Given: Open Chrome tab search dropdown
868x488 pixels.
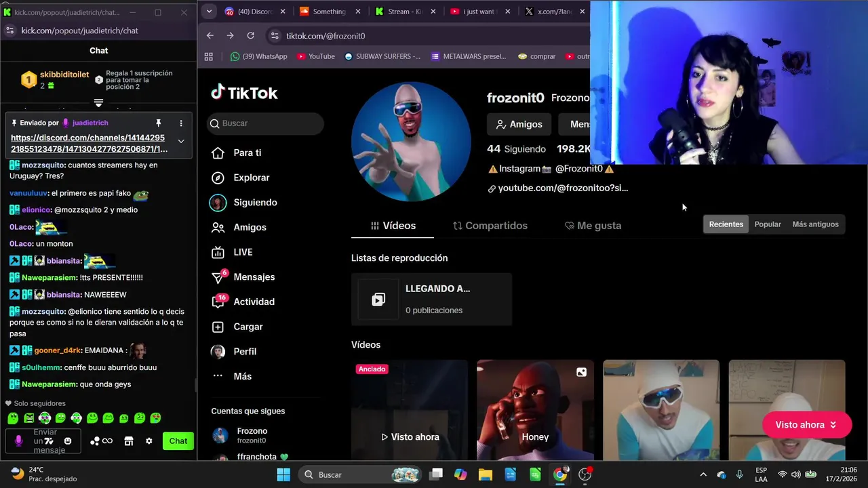Looking at the screenshot, I should pos(209,11).
